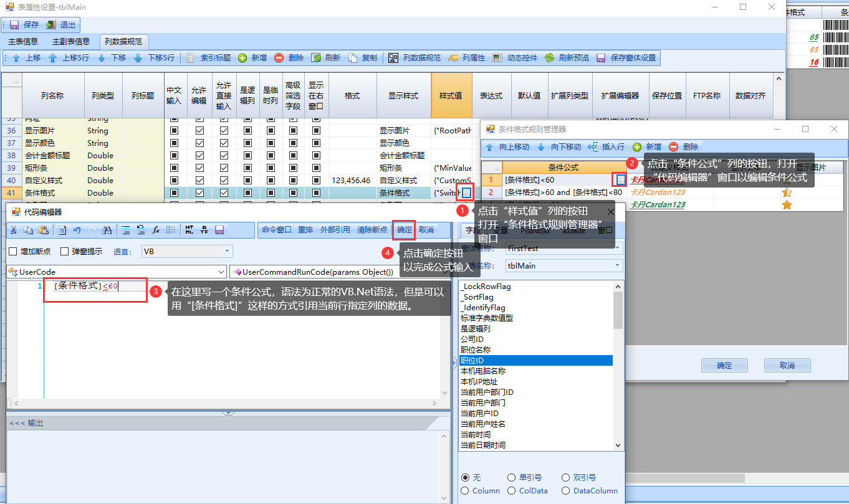Click the 列属性 column properties icon

(x=453, y=58)
